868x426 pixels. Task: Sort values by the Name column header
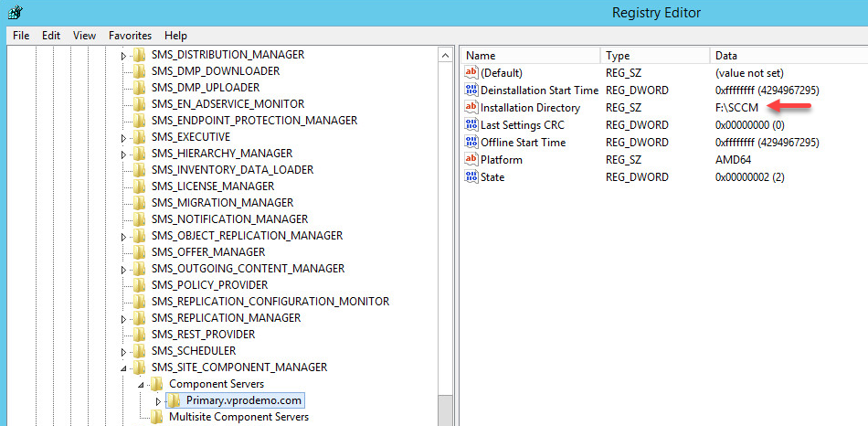click(530, 56)
